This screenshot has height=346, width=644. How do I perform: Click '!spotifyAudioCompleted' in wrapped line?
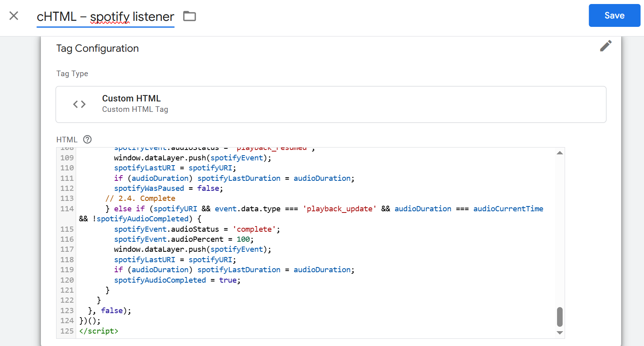[140, 219]
